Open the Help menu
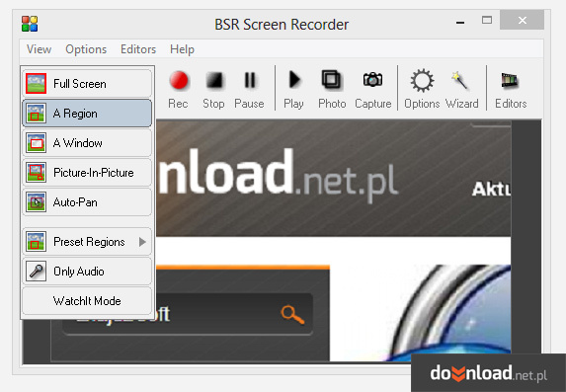The image size is (566, 392). pos(182,49)
